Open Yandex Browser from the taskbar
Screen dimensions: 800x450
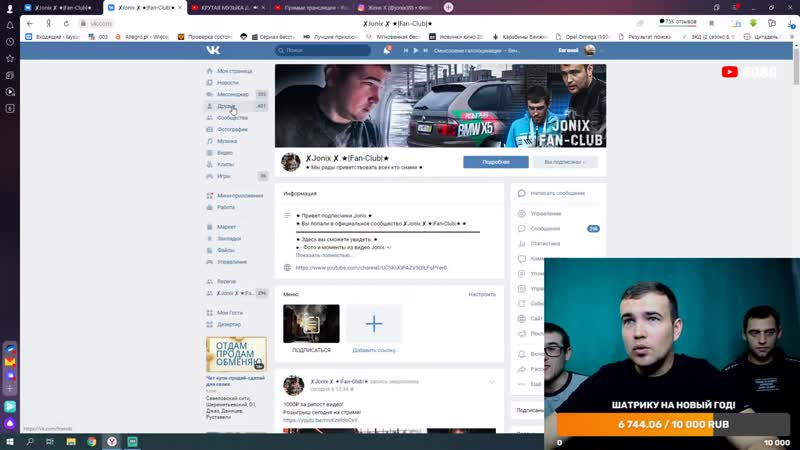tap(112, 442)
